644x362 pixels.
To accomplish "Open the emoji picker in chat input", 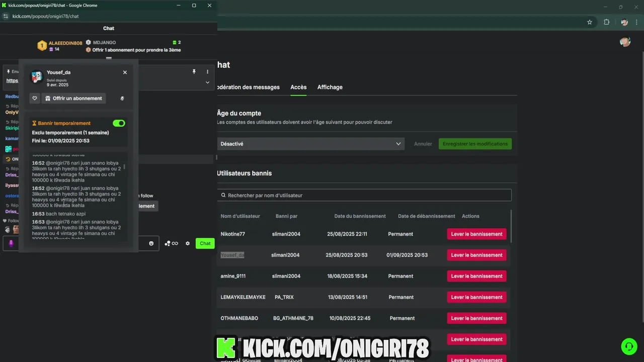I will point(151,243).
